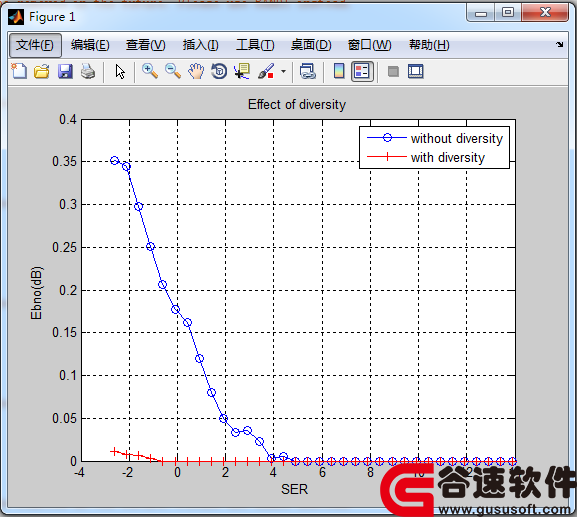Click the New Figure icon
The image size is (577, 517).
point(19,71)
